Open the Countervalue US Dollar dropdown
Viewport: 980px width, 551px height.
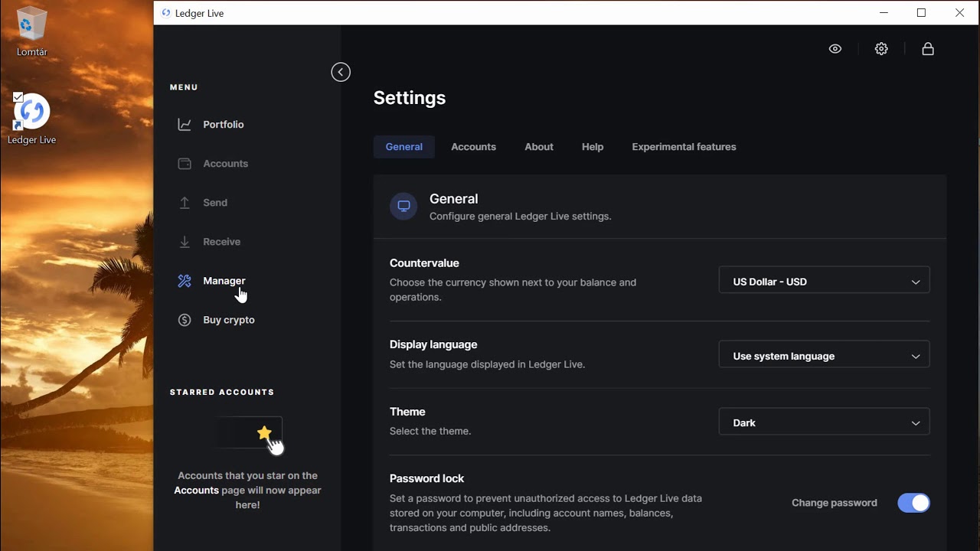coord(824,282)
